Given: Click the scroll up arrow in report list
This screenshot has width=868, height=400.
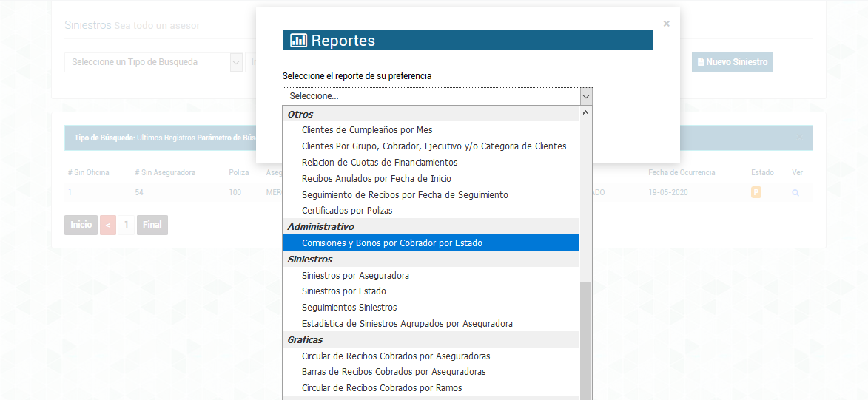Looking at the screenshot, I should click(586, 114).
